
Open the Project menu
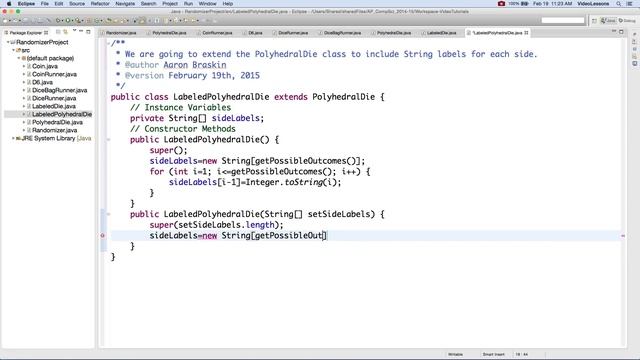170,4
